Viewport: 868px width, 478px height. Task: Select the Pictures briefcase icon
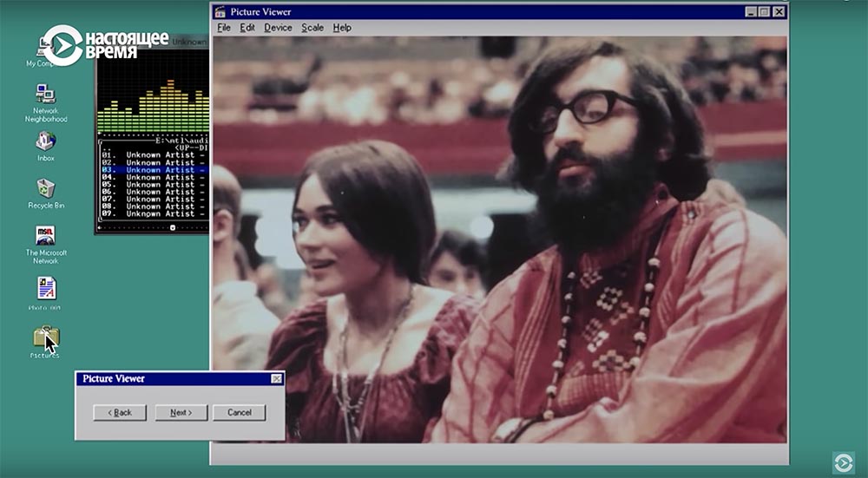(47, 337)
